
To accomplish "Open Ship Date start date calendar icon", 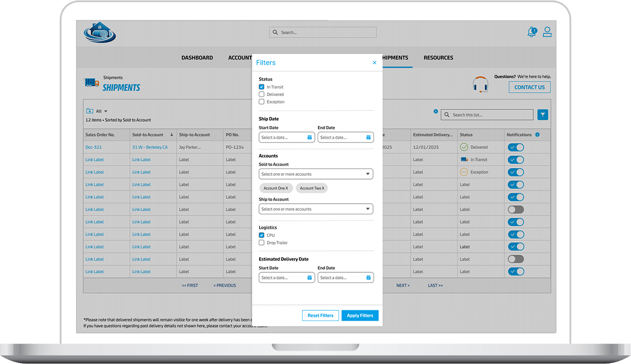I will 310,138.
